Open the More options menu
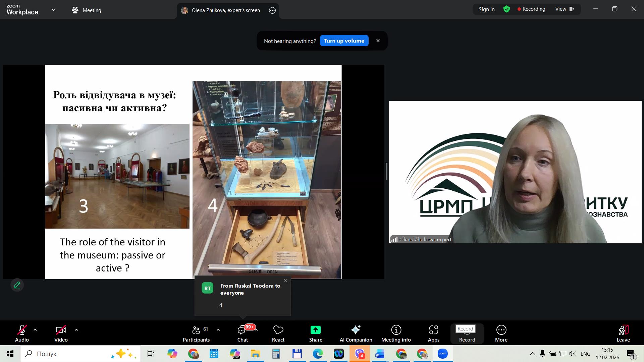This screenshot has height=362, width=644. click(501, 334)
